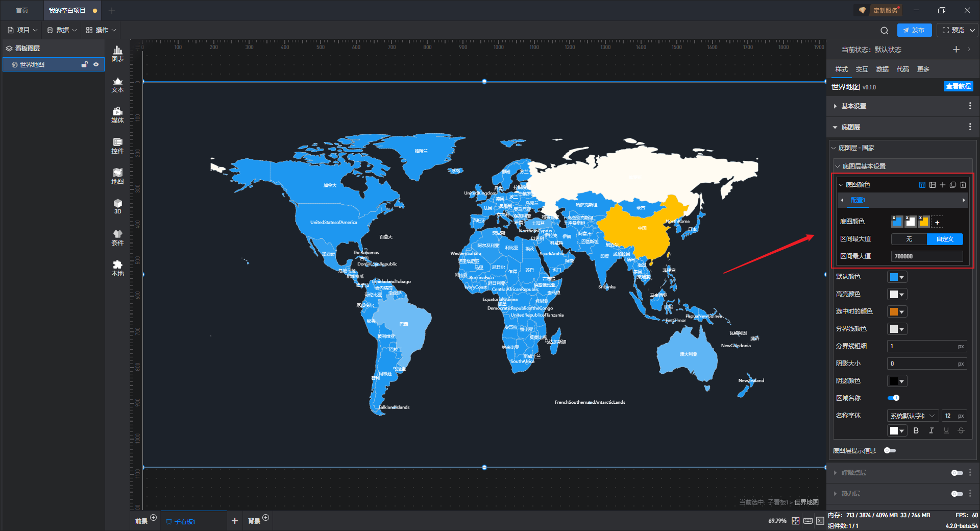Open the 文本 text component panel

pos(117,84)
